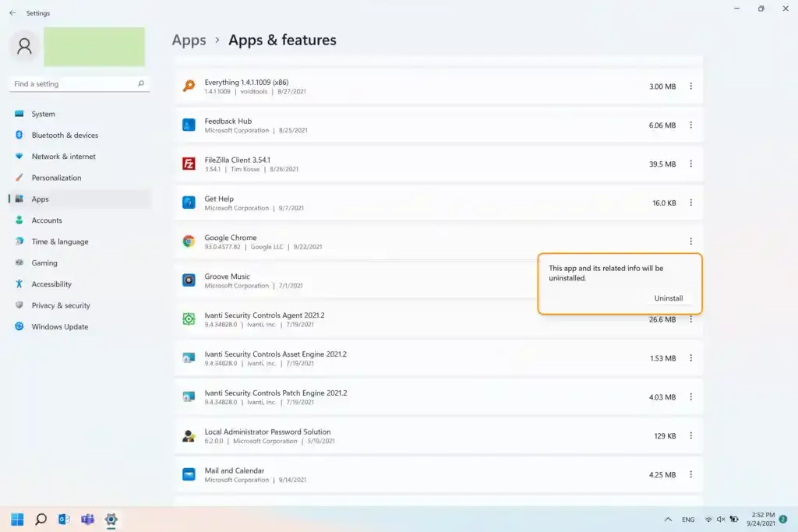Screen dimensions: 798x532
Task: Click the Mail and Calendar 4.25 MB size
Action: point(662,474)
